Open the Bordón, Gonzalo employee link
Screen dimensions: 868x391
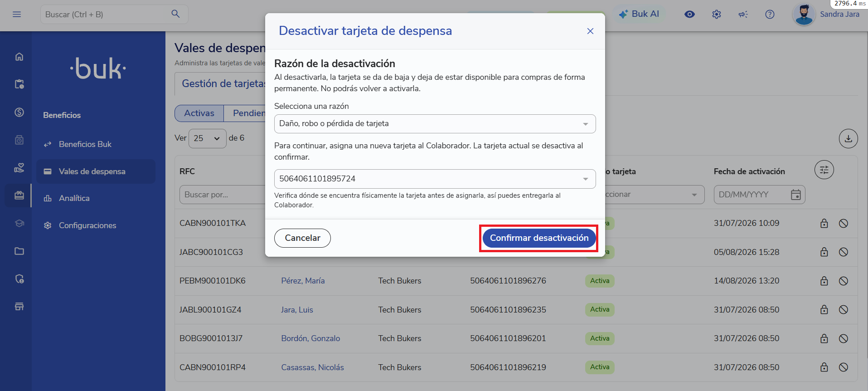coord(310,338)
